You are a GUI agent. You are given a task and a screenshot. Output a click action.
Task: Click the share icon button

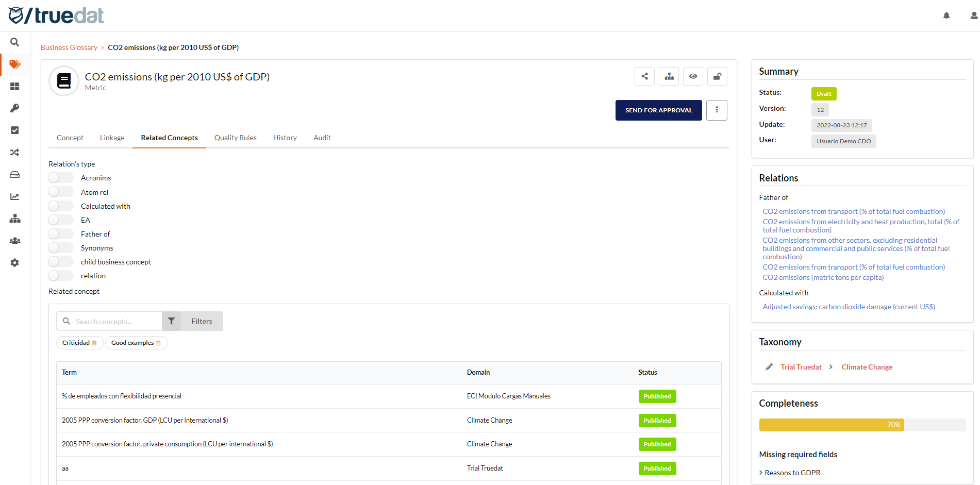coord(644,76)
